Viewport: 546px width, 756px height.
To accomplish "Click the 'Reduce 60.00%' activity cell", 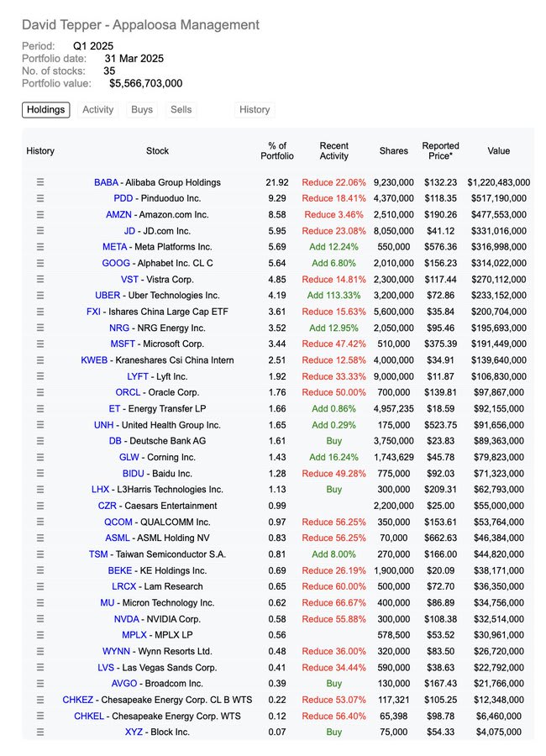I will tap(333, 587).
